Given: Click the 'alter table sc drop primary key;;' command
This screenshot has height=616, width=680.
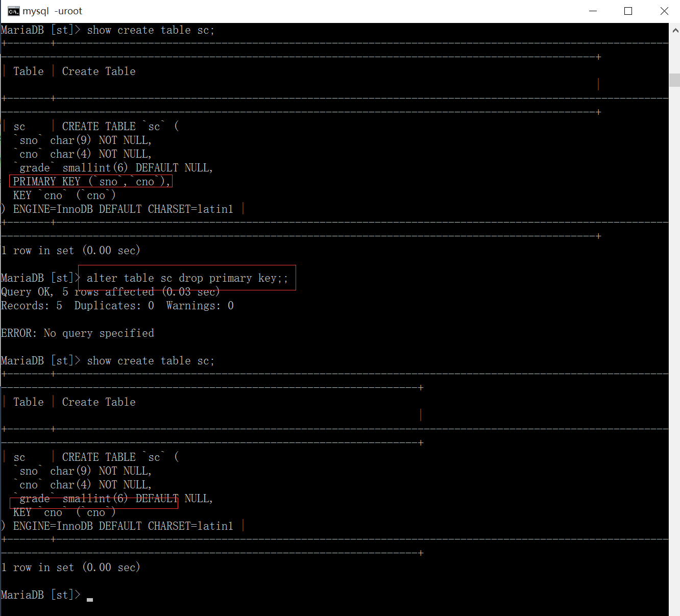Looking at the screenshot, I should tap(187, 278).
